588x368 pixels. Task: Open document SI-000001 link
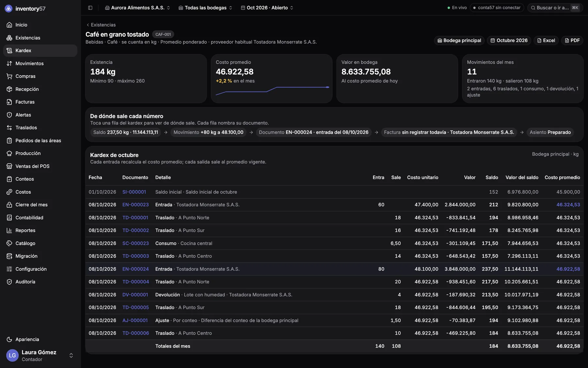[134, 192]
